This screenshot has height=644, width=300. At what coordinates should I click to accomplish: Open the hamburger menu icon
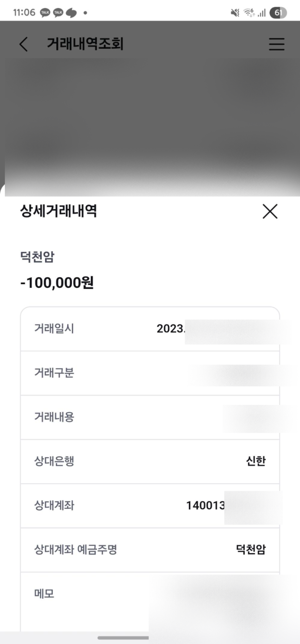click(x=276, y=44)
